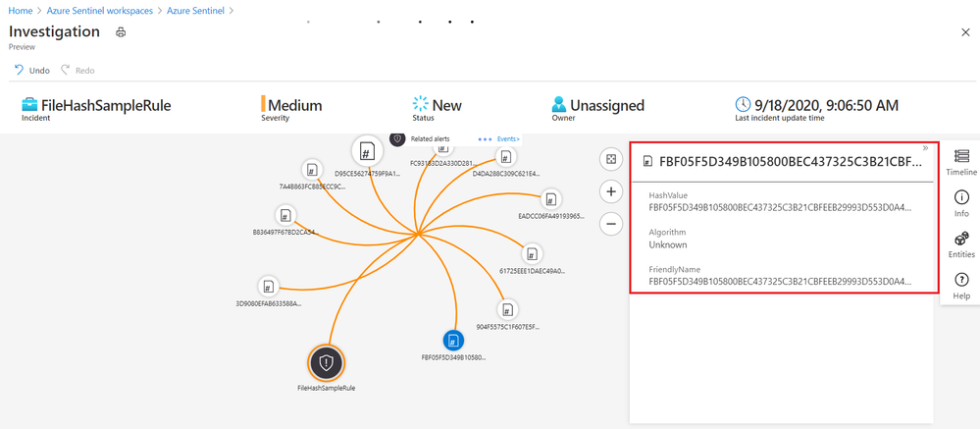
Task: Click the clock icon by the update time
Action: (743, 104)
